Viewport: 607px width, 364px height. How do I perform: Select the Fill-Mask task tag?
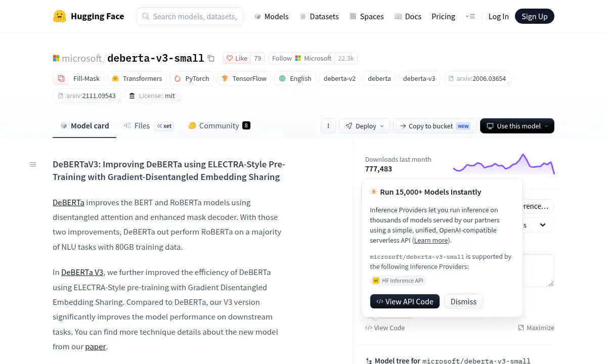[78, 78]
